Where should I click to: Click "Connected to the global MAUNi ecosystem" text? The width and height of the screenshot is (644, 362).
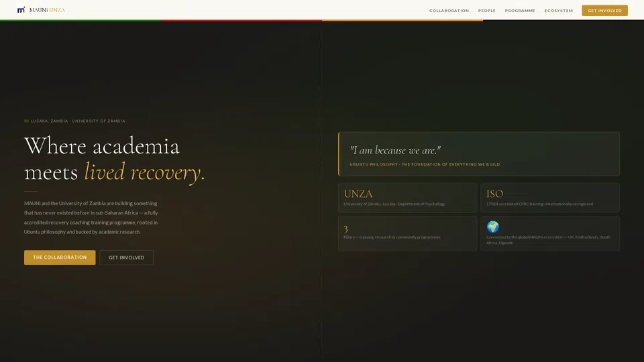548,240
